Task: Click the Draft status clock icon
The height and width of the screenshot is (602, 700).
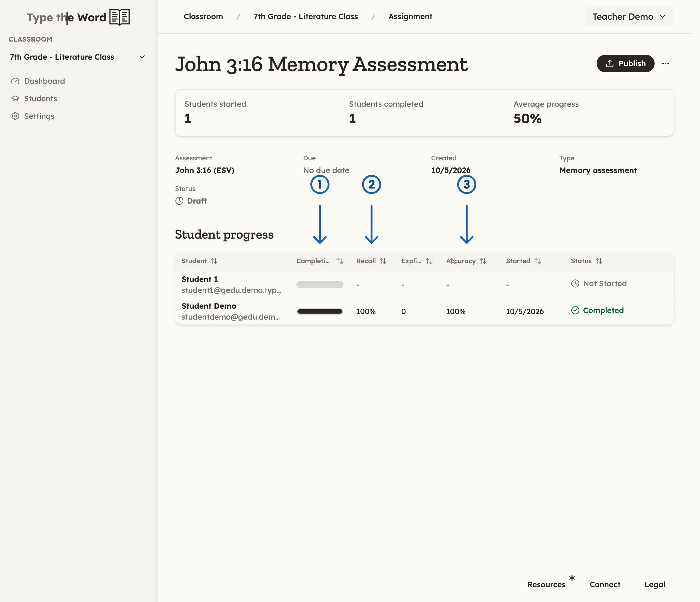Action: pyautogui.click(x=179, y=201)
